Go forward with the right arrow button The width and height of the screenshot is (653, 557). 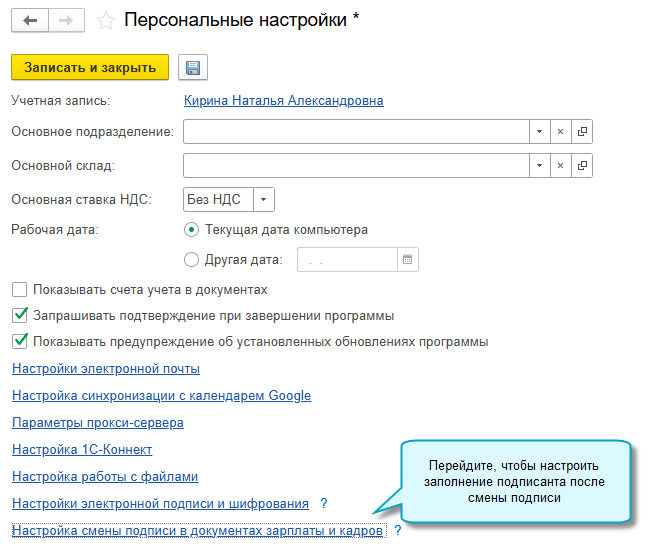(x=67, y=20)
